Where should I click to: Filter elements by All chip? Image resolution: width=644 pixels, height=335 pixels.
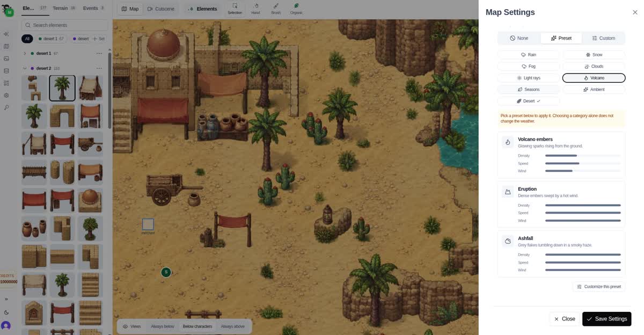click(27, 39)
